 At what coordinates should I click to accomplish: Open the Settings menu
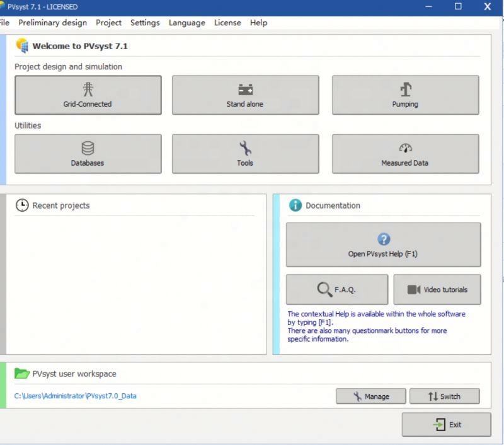point(145,23)
